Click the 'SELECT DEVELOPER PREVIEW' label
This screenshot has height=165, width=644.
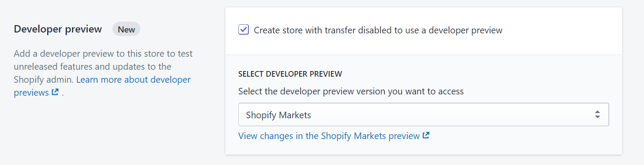tap(290, 74)
